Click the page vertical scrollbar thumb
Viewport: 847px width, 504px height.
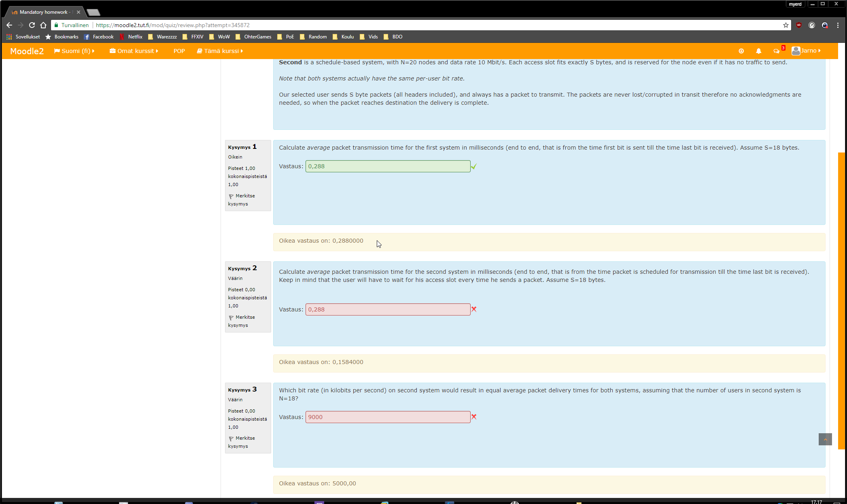tap(842, 301)
